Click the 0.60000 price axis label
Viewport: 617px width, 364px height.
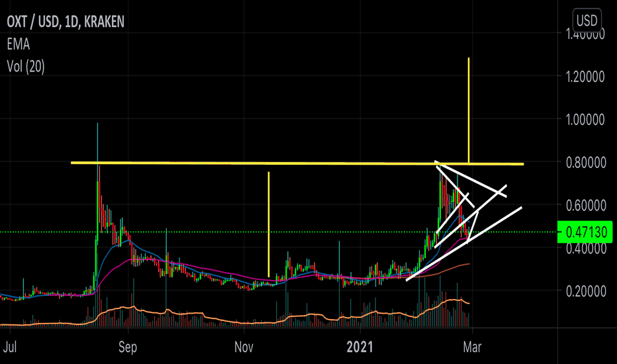tap(585, 205)
